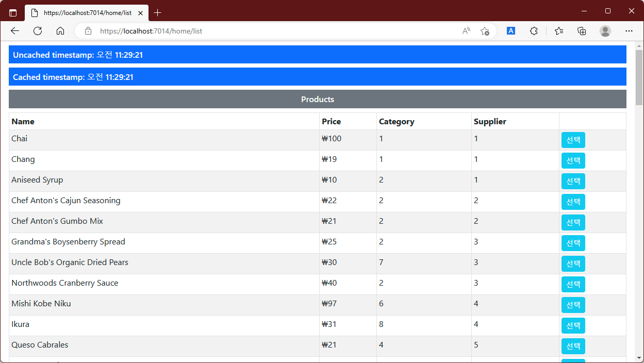Minimize the browser window
Image resolution: width=644 pixels, height=363 pixels.
584,11
